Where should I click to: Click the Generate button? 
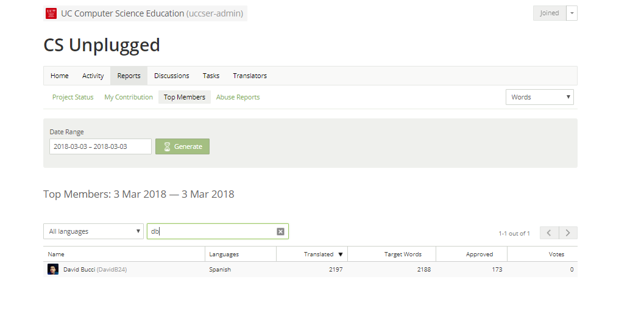click(x=182, y=146)
